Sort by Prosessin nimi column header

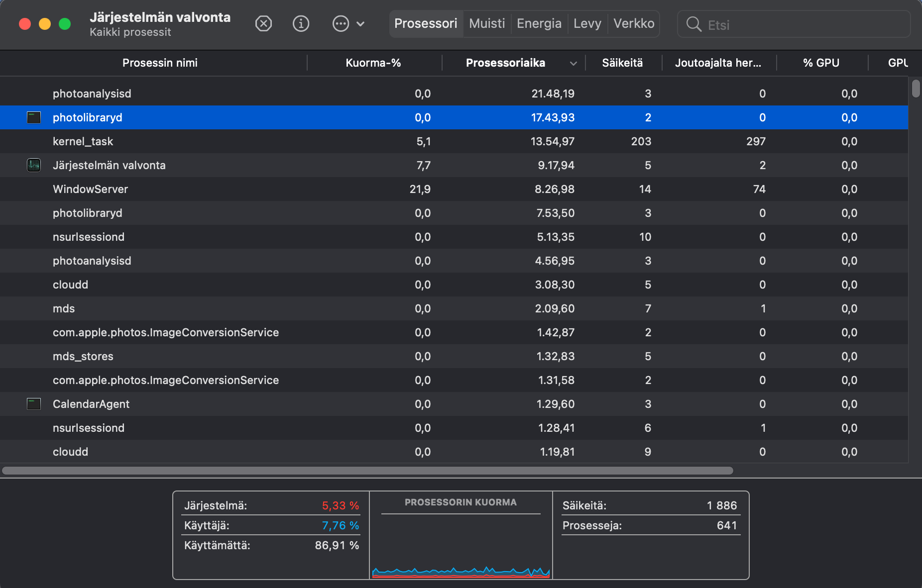click(160, 63)
